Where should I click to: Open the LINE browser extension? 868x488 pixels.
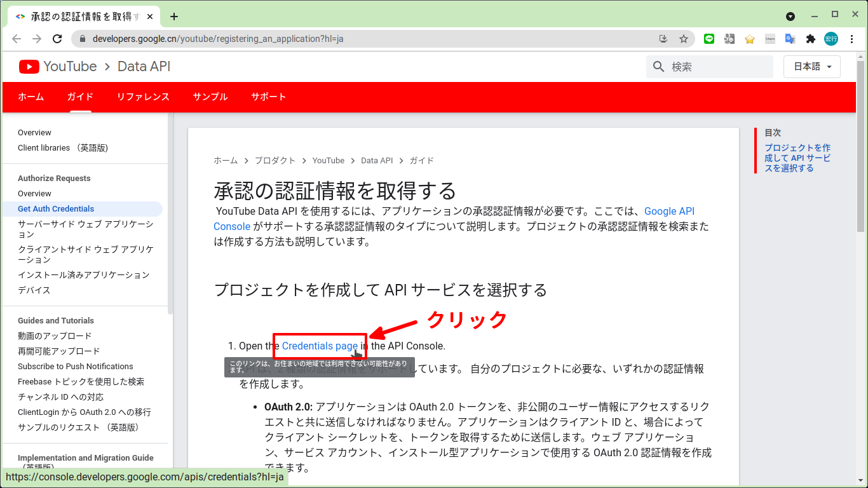point(709,39)
